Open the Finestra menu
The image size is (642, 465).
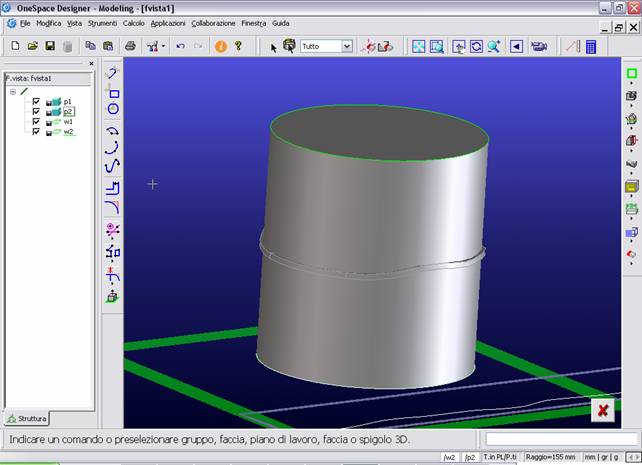253,23
